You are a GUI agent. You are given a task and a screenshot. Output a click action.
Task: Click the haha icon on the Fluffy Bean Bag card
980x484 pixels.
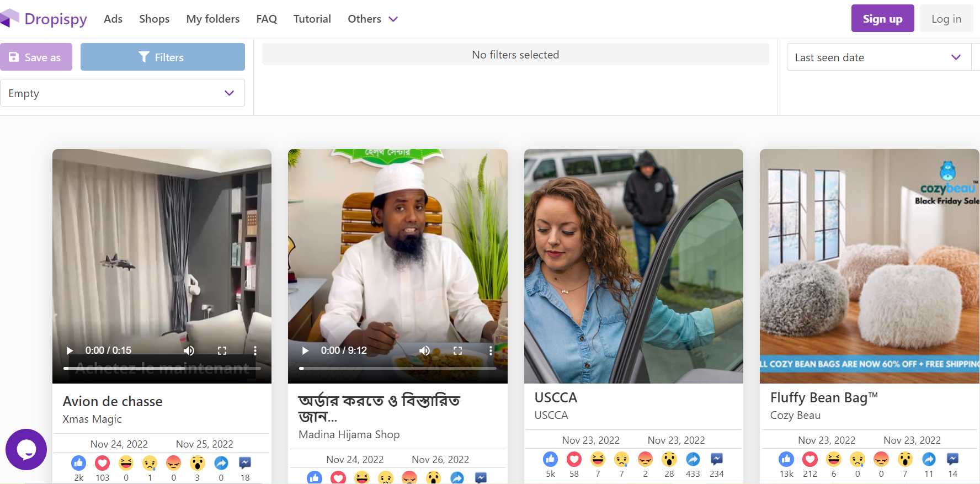pyautogui.click(x=834, y=459)
